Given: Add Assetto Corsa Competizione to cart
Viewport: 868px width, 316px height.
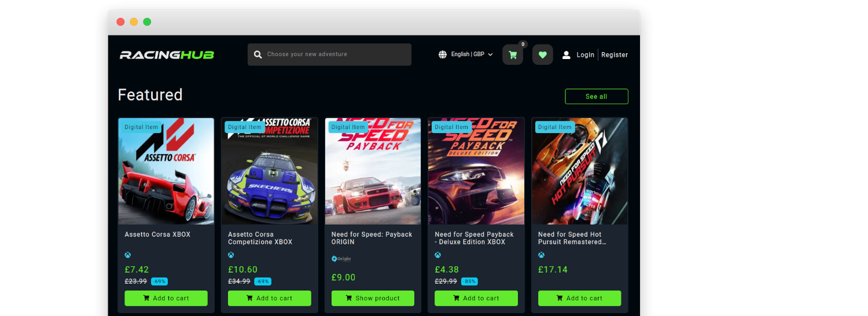Looking at the screenshot, I should click(269, 298).
